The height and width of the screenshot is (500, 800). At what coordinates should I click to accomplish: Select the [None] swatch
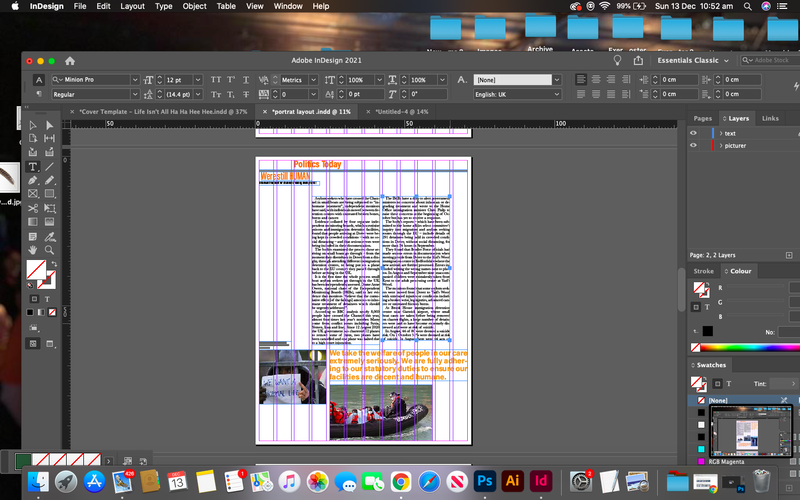[x=717, y=401]
